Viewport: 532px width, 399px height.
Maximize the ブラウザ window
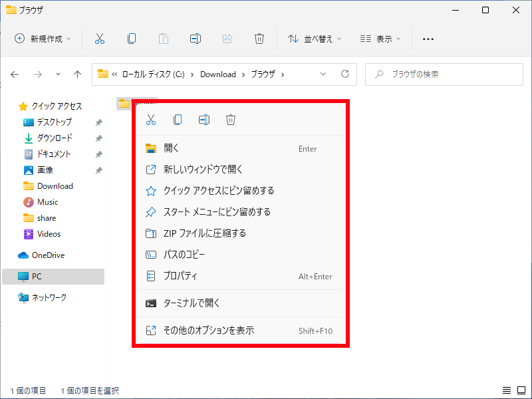click(485, 10)
